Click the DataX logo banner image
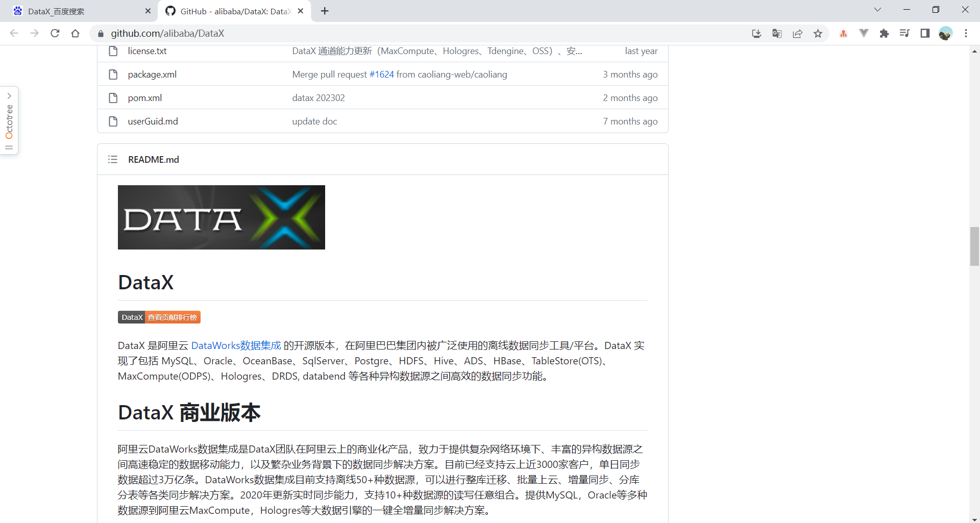Screen dimensions: 980x523 pyautogui.click(x=222, y=217)
